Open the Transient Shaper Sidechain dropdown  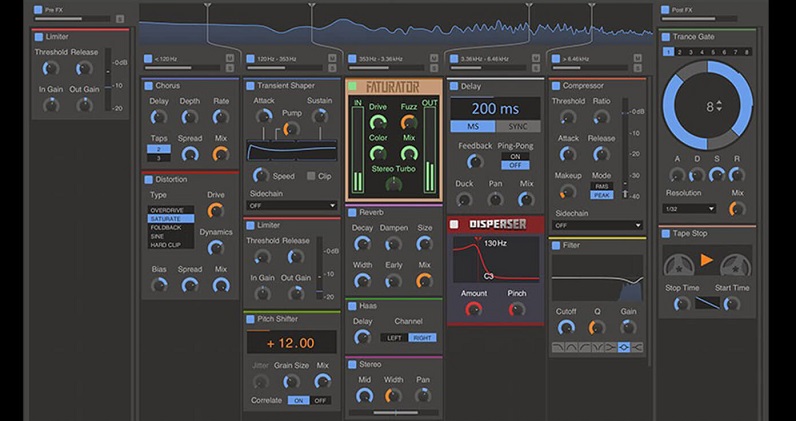click(292, 206)
